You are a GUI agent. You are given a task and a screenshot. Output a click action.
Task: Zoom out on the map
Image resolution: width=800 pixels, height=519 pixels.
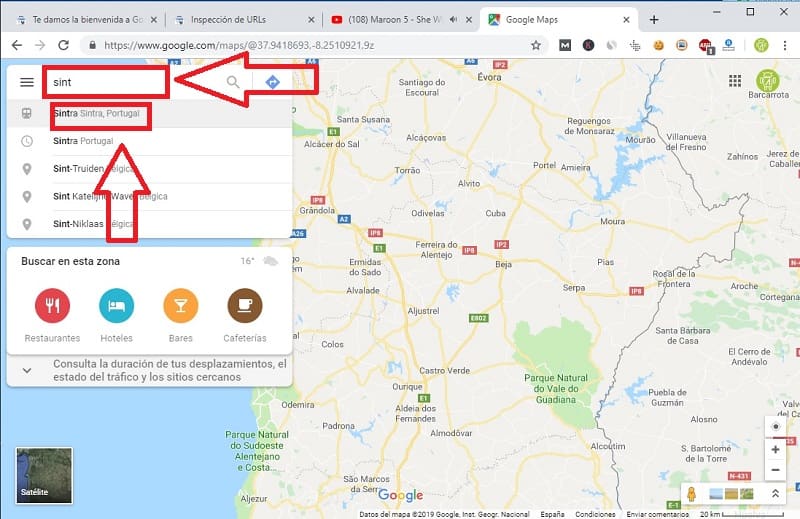(x=776, y=470)
